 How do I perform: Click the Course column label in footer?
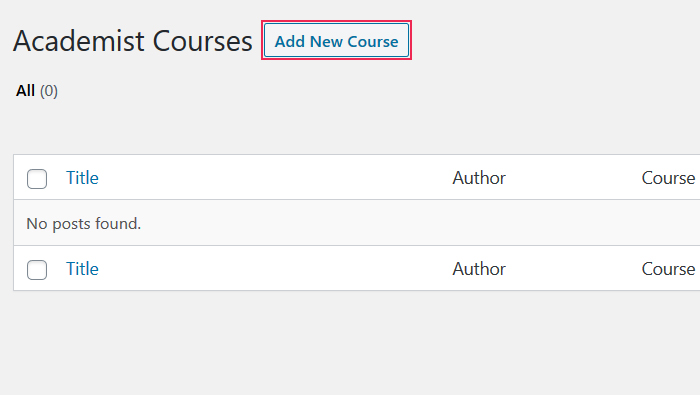(x=668, y=269)
